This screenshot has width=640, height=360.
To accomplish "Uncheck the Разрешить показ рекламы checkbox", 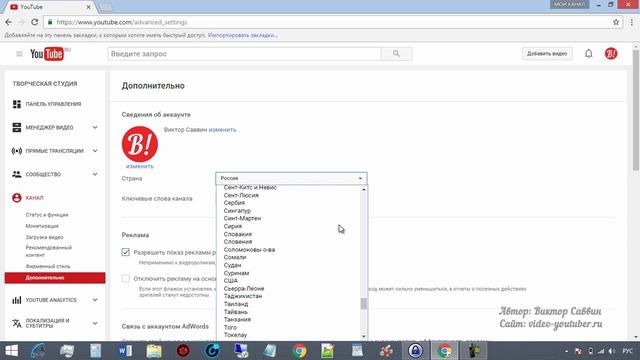I will pyautogui.click(x=126, y=252).
